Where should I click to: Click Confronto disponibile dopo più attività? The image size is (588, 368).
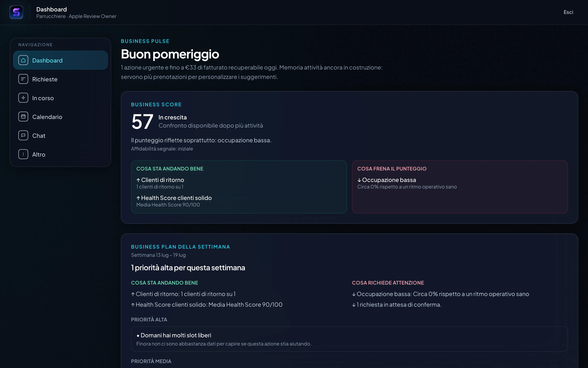tap(211, 126)
